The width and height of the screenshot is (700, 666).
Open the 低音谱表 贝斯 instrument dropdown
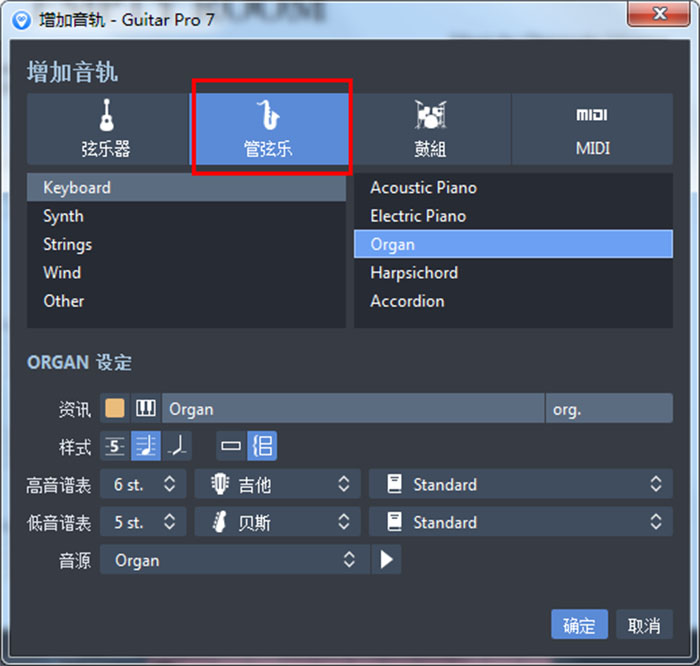[277, 522]
